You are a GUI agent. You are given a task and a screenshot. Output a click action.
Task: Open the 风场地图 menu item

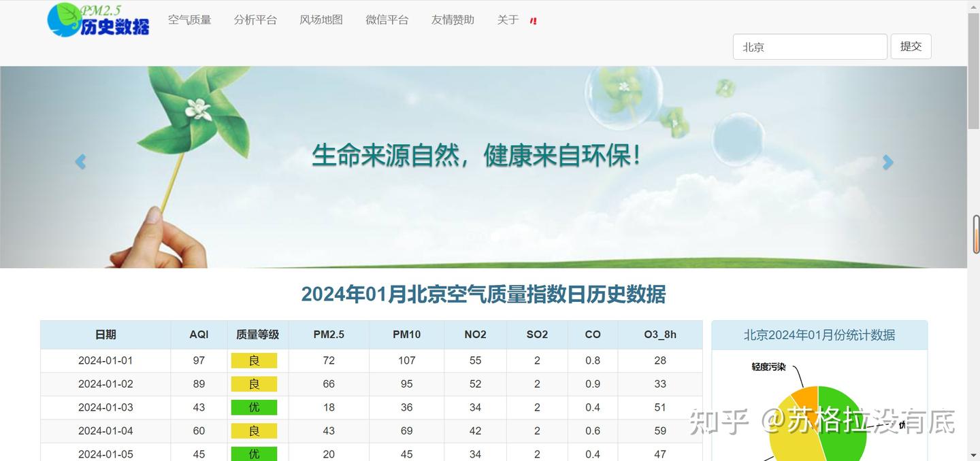click(x=321, y=20)
